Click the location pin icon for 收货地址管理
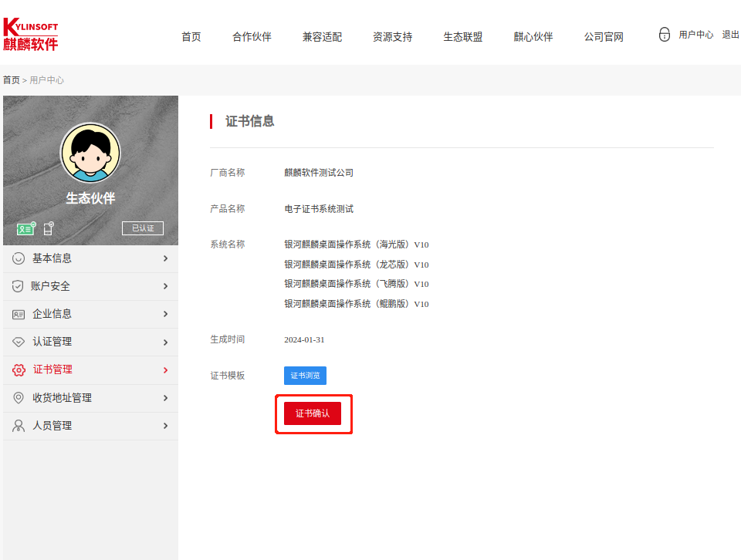 click(x=19, y=398)
